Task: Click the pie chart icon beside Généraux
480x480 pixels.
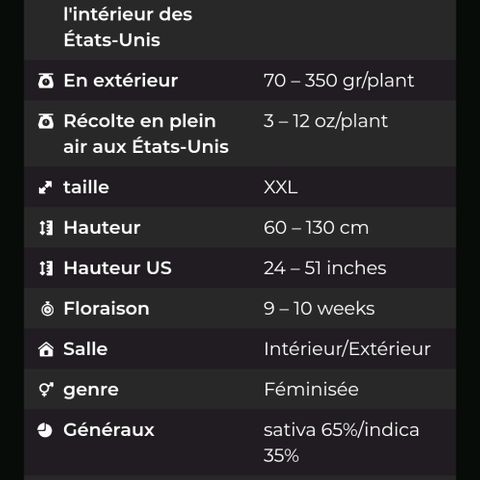Action: [x=45, y=430]
